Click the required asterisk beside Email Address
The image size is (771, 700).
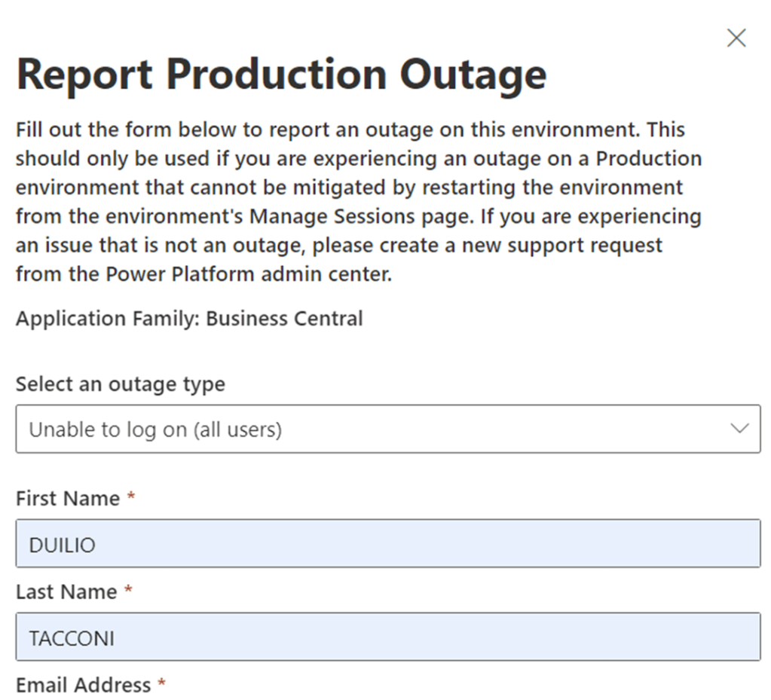click(x=161, y=685)
